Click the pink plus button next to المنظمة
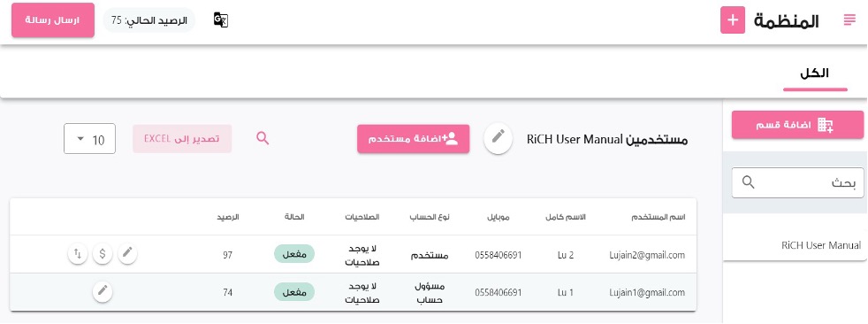Viewport: 868px width, 324px height. 733,20
